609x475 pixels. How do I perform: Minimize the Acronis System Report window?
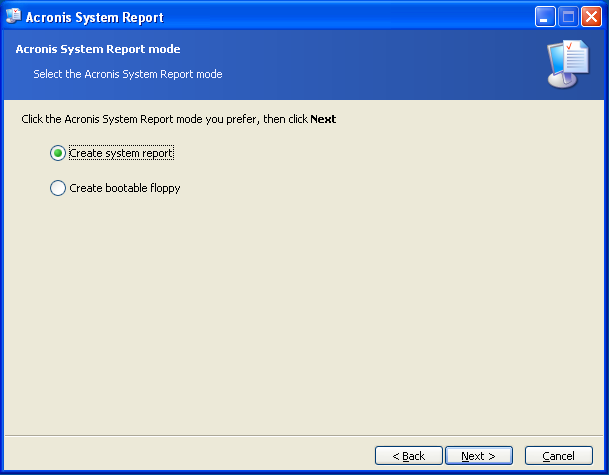click(545, 17)
